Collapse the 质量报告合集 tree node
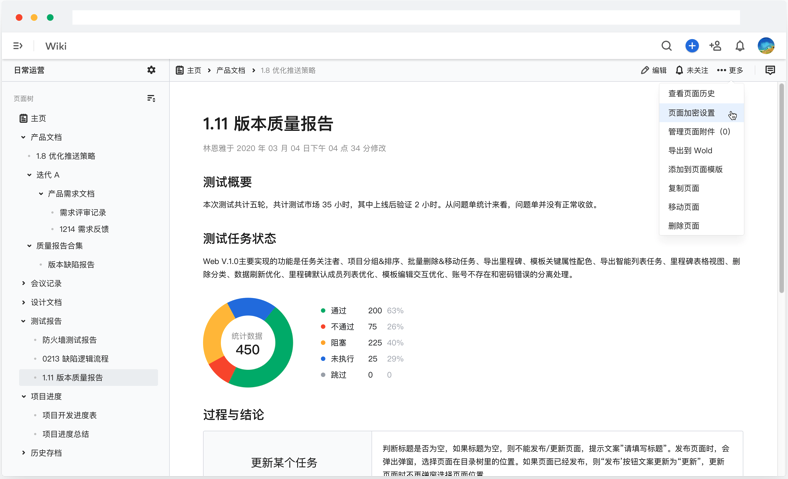This screenshot has height=479, width=788. point(29,246)
